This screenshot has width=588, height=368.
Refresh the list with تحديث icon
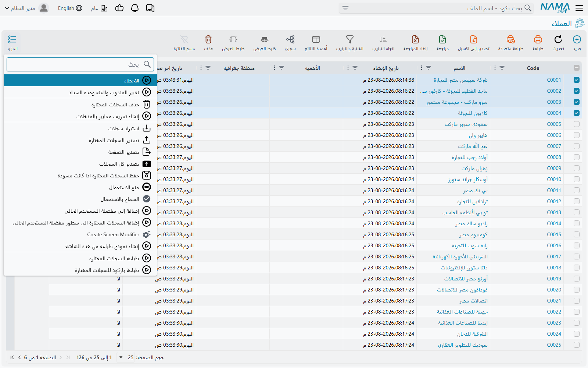pyautogui.click(x=558, y=39)
